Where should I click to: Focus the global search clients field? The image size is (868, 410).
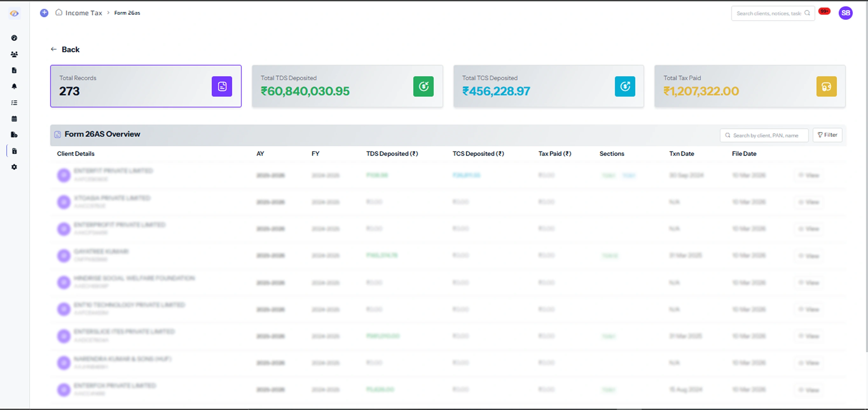pyautogui.click(x=768, y=13)
